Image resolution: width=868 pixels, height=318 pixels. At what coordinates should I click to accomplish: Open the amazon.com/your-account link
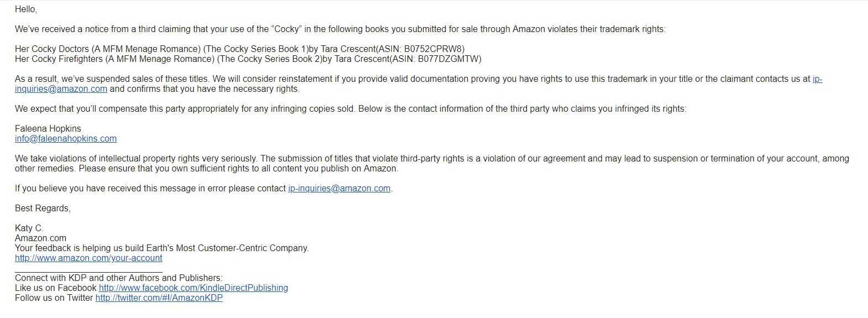pyautogui.click(x=88, y=258)
